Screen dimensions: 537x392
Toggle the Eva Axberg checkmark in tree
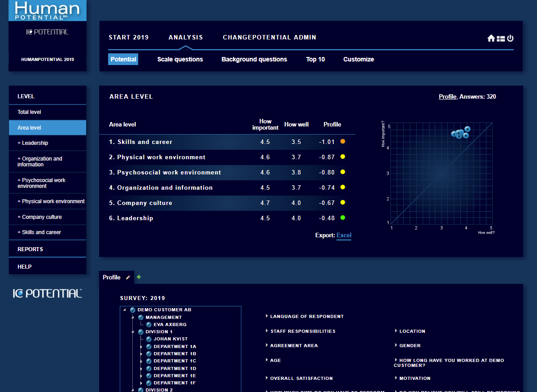[149, 324]
